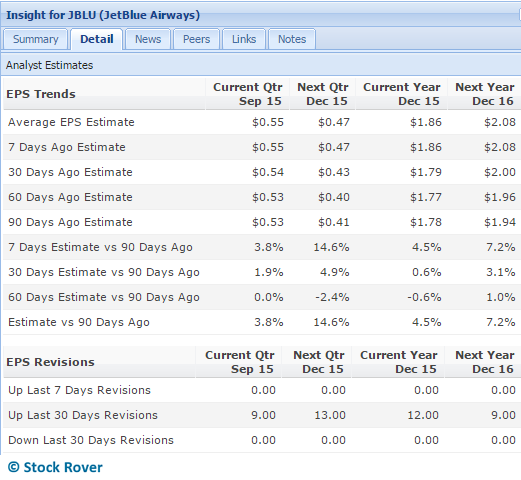Click Current Qtr Sep 15 header in EPS Trends

[248, 94]
